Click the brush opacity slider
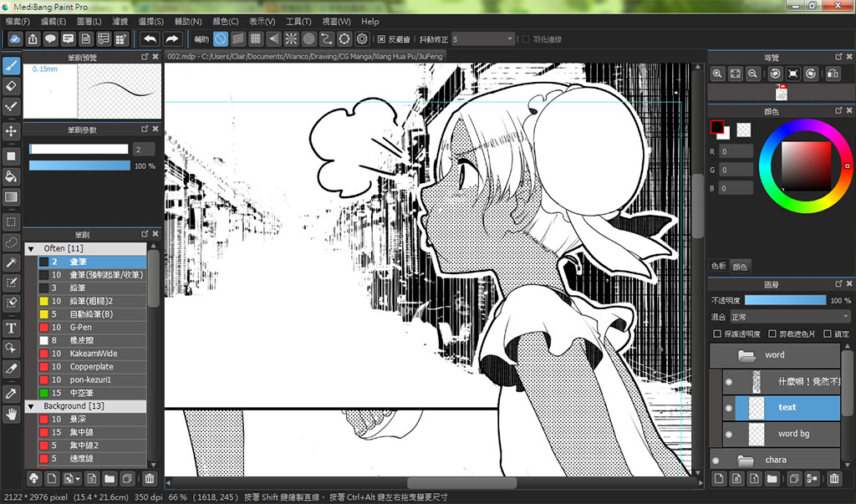Image resolution: width=856 pixels, height=504 pixels. 79,165
